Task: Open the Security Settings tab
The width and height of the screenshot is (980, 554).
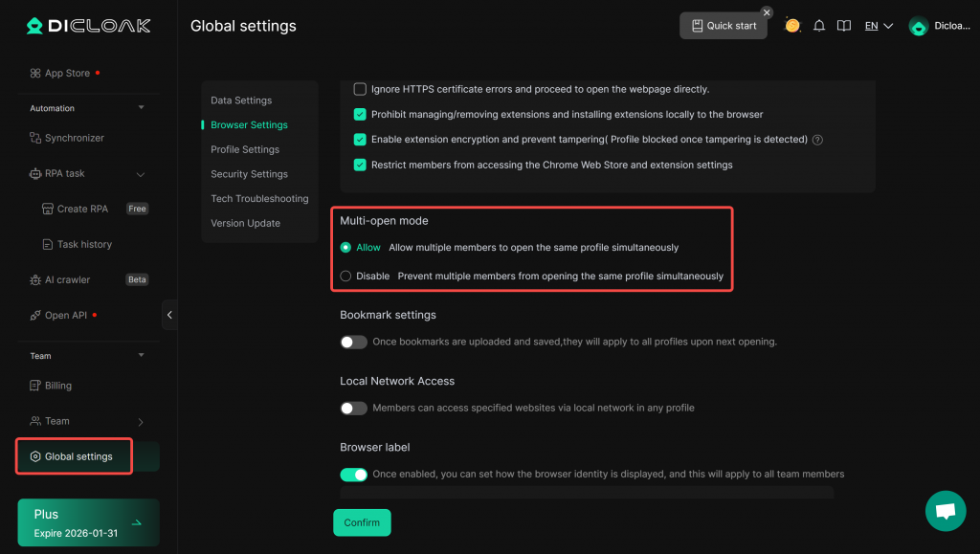Action: (249, 174)
